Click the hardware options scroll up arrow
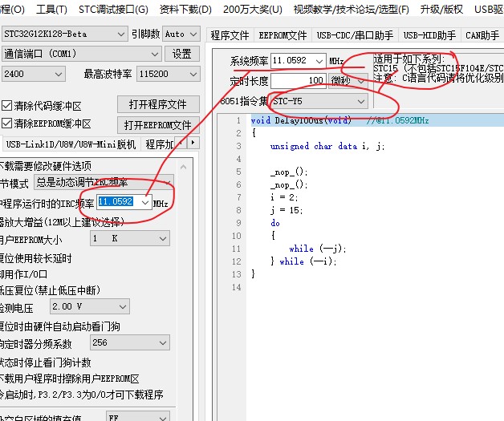Screen dimensions: 504x421 183,167
